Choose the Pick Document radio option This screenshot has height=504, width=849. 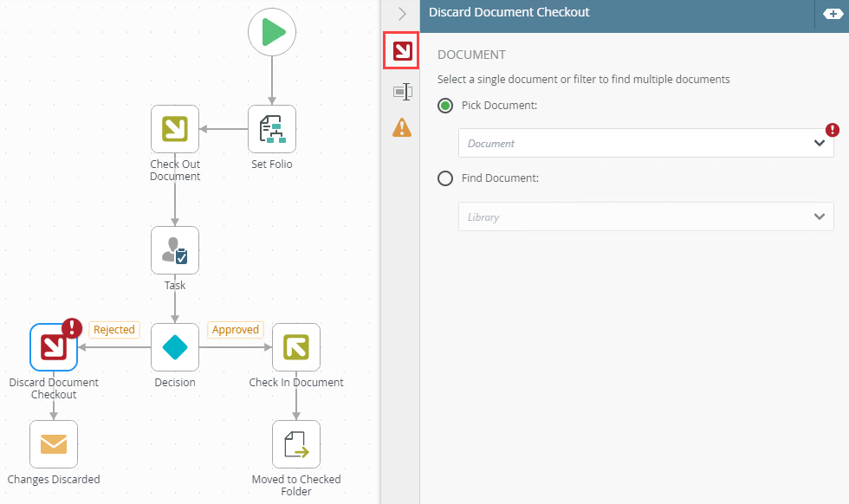coord(445,106)
